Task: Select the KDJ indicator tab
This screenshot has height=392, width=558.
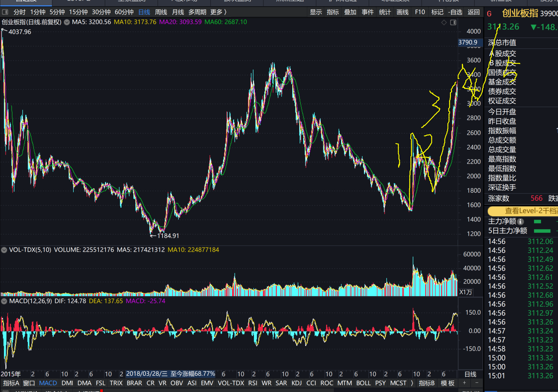Action: (296, 383)
